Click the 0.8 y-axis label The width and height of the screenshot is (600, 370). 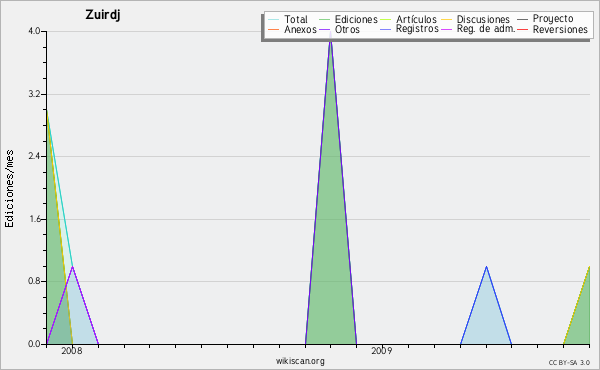[34, 281]
